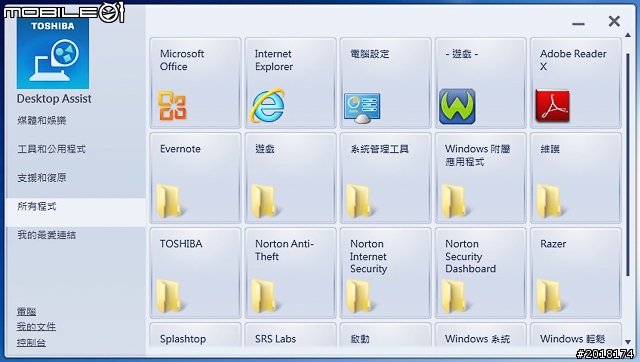The height and width of the screenshot is (362, 640).
Task: Open the green W games icon
Action: (x=457, y=106)
